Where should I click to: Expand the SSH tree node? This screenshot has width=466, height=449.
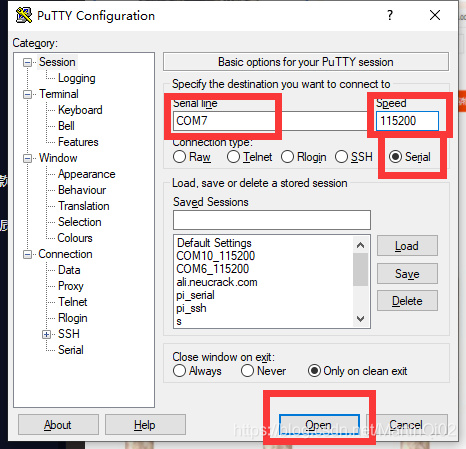point(46,334)
